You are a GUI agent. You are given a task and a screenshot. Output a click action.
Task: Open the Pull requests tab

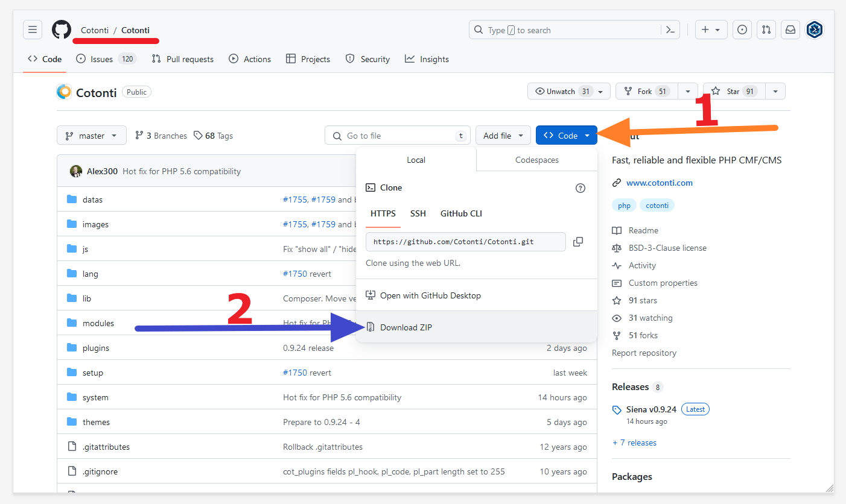183,59
